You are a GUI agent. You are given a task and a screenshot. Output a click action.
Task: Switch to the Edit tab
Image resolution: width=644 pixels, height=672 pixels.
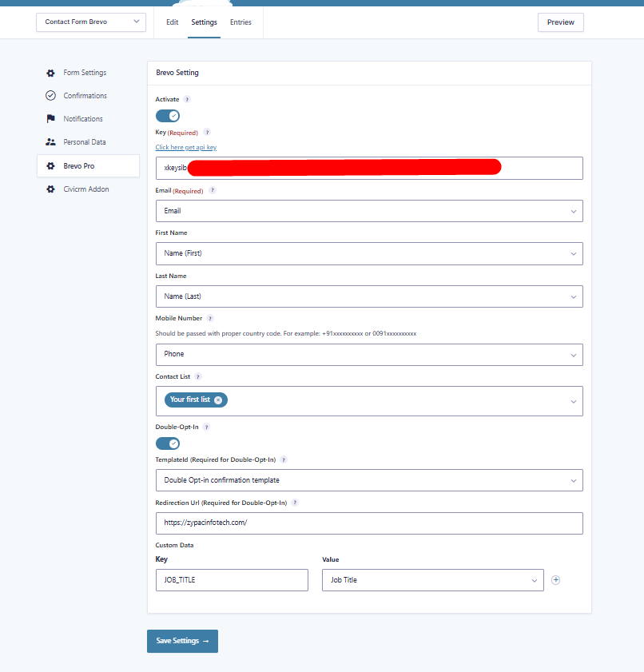point(173,22)
